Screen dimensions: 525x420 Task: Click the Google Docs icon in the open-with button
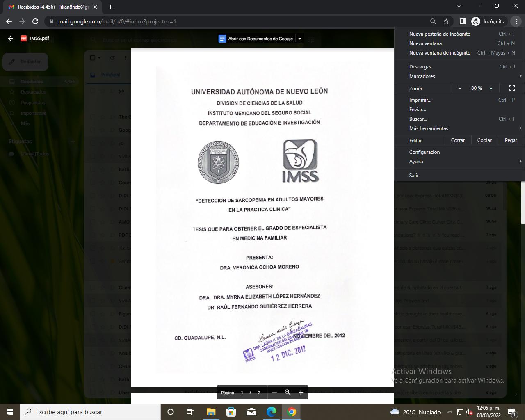click(x=222, y=39)
